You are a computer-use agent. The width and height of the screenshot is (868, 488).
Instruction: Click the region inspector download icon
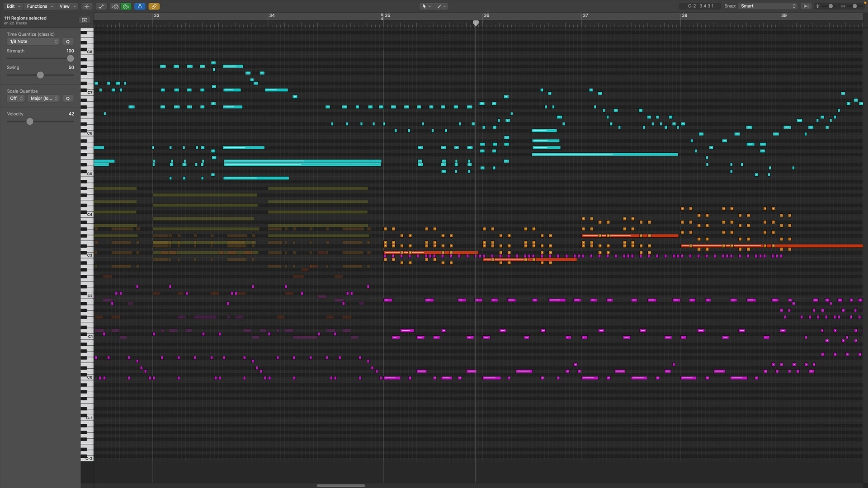[x=85, y=20]
